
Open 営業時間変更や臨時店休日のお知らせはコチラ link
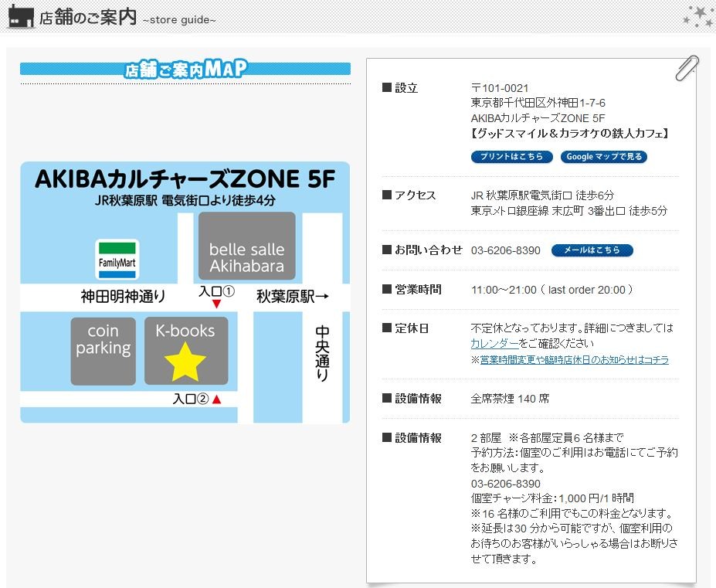tap(575, 360)
